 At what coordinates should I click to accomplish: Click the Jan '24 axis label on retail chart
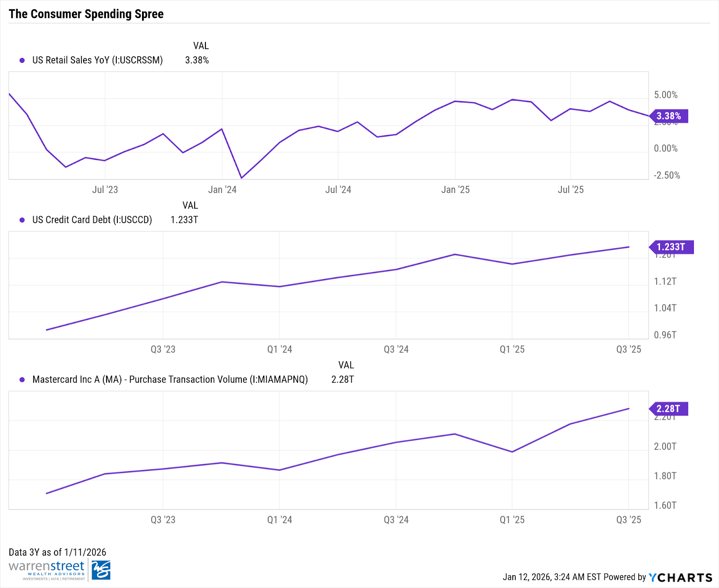tap(222, 190)
